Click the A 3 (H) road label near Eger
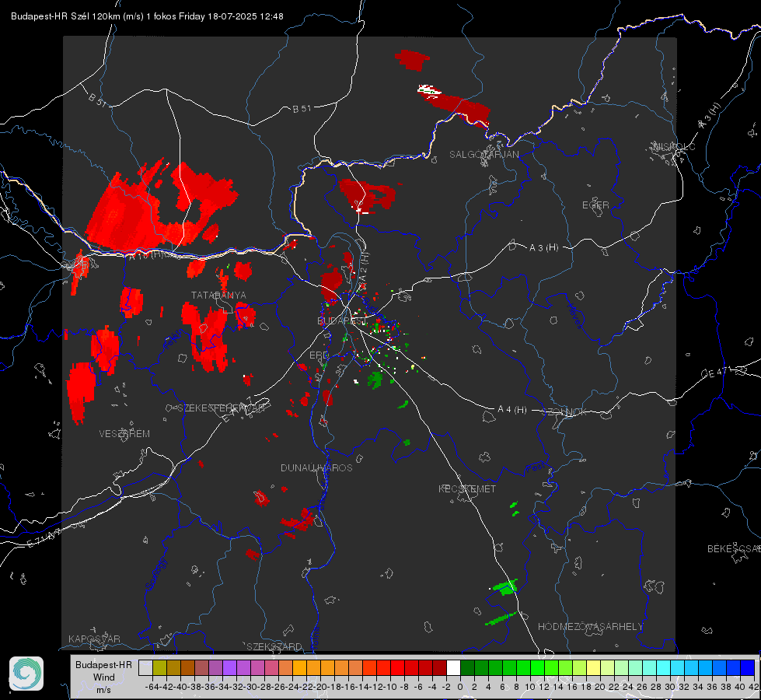Image resolution: width=761 pixels, height=700 pixels. pyautogui.click(x=543, y=248)
